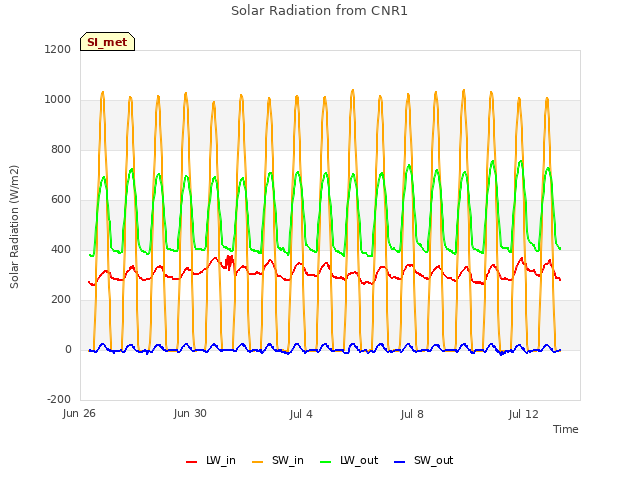The height and width of the screenshot is (480, 640).
Task: Click the chart title Solar Radiation from CNR1
Action: [319, 11]
